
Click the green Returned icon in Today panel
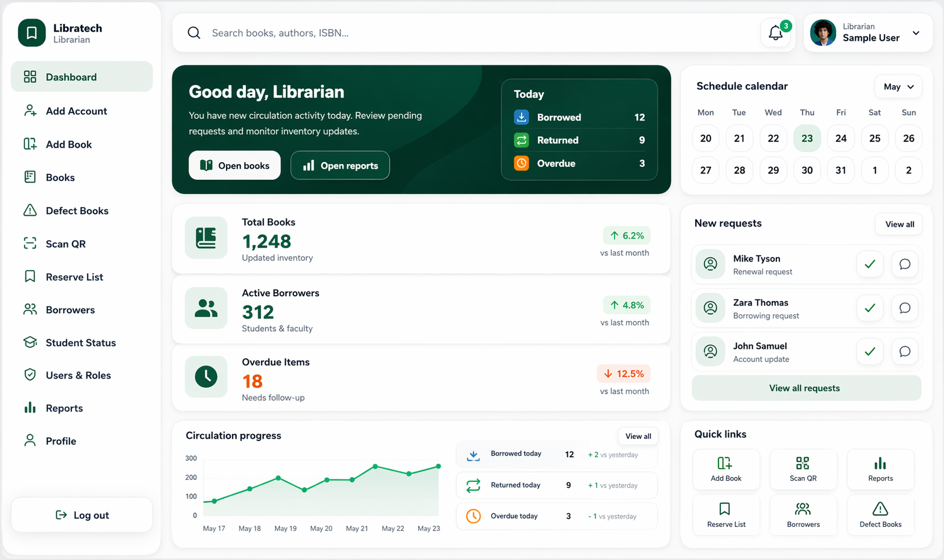tap(521, 140)
